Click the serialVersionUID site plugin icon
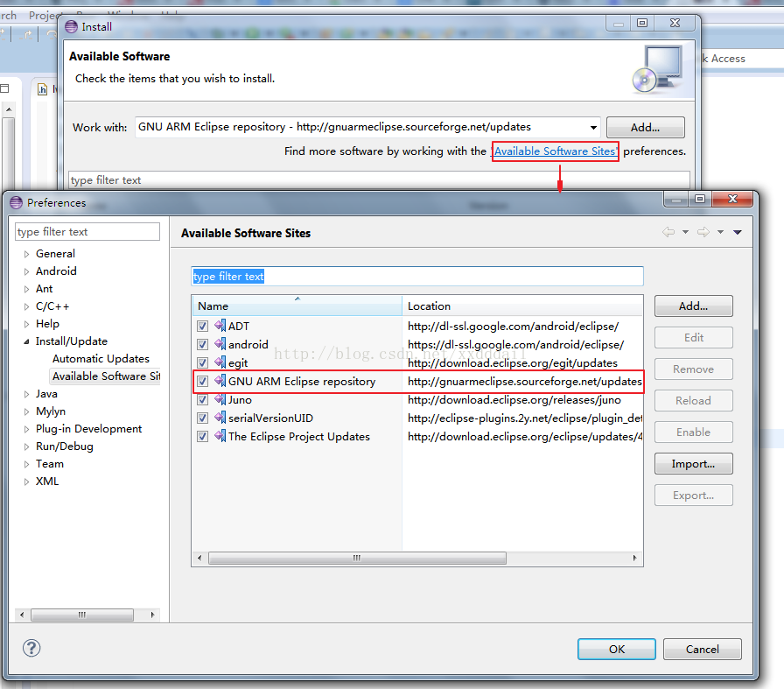 coord(220,418)
